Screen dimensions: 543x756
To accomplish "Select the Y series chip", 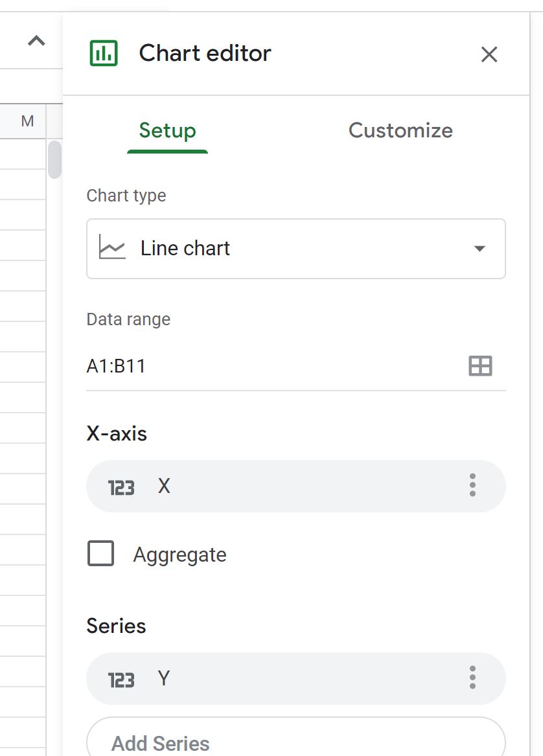I will coord(296,678).
